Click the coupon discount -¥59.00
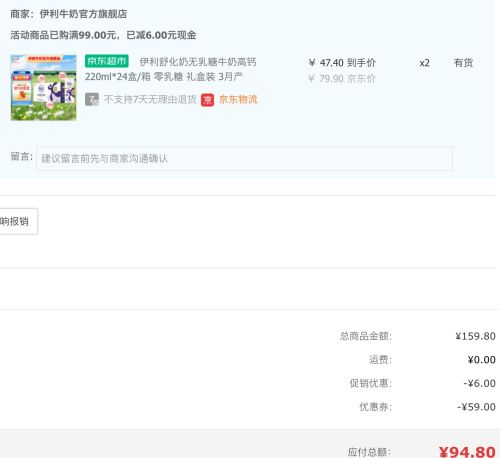Screen dimensions: 500x458 point(476,407)
